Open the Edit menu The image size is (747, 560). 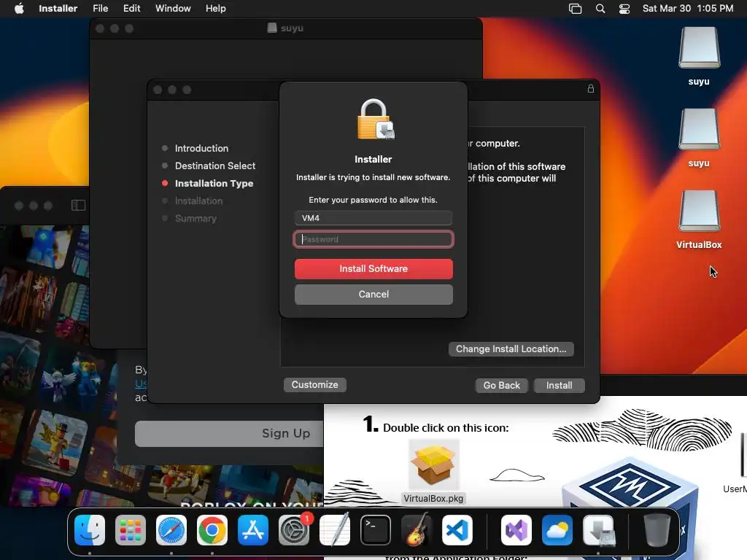tap(131, 8)
